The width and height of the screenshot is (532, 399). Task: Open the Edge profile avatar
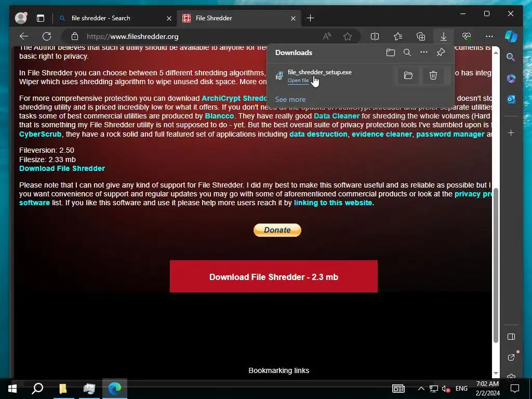(21, 18)
